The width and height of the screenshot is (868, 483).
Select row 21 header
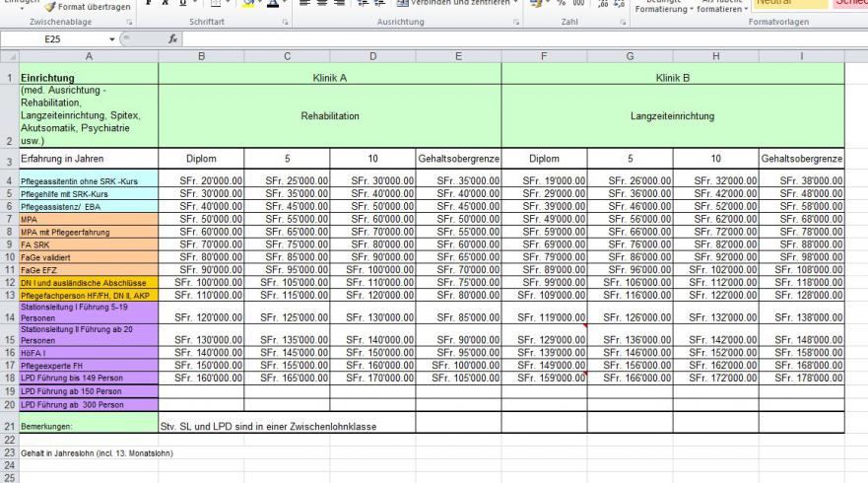click(x=10, y=423)
